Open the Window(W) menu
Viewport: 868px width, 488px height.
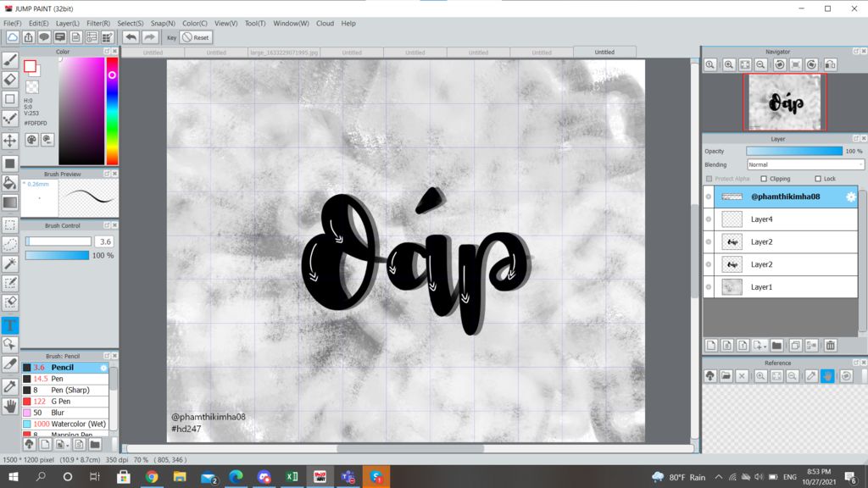[x=291, y=23]
